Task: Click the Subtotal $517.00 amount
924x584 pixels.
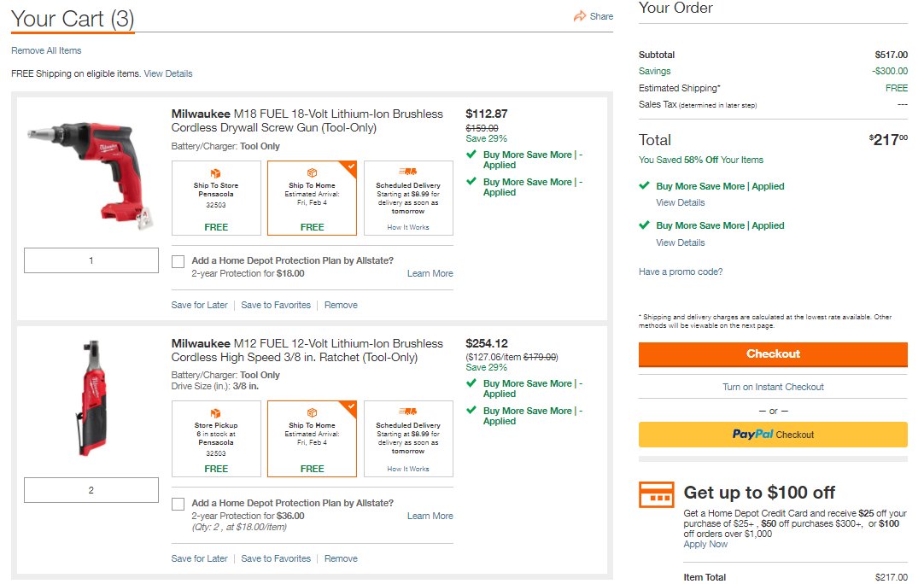Action: [x=891, y=55]
